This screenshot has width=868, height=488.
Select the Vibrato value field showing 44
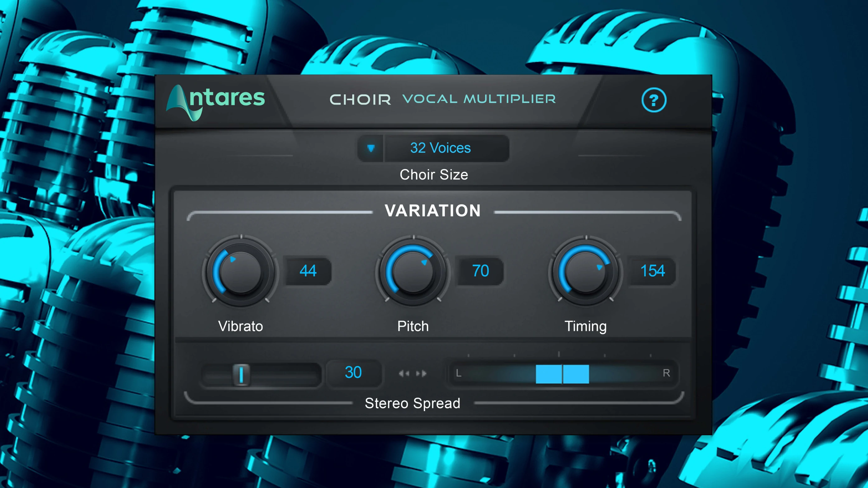(308, 271)
